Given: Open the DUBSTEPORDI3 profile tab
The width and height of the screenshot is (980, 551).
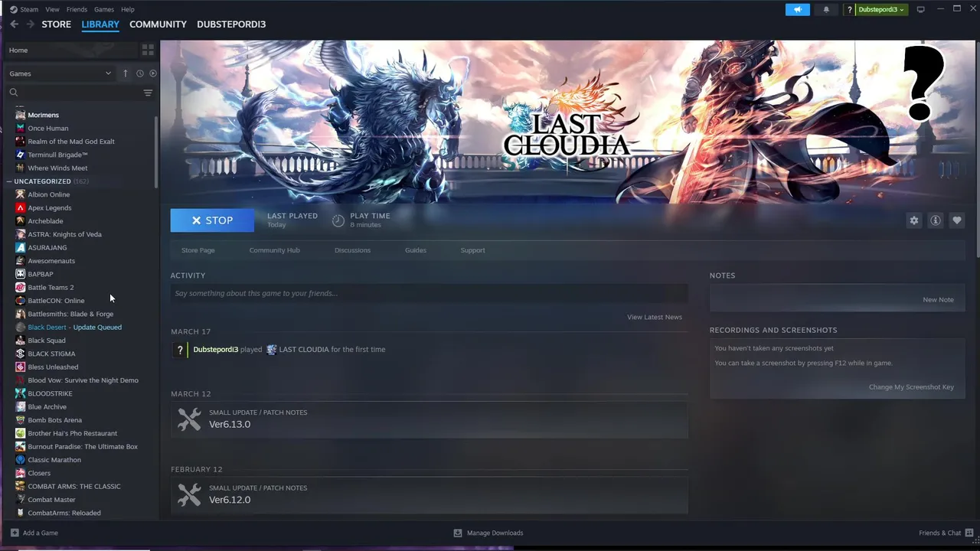Looking at the screenshot, I should pos(231,24).
